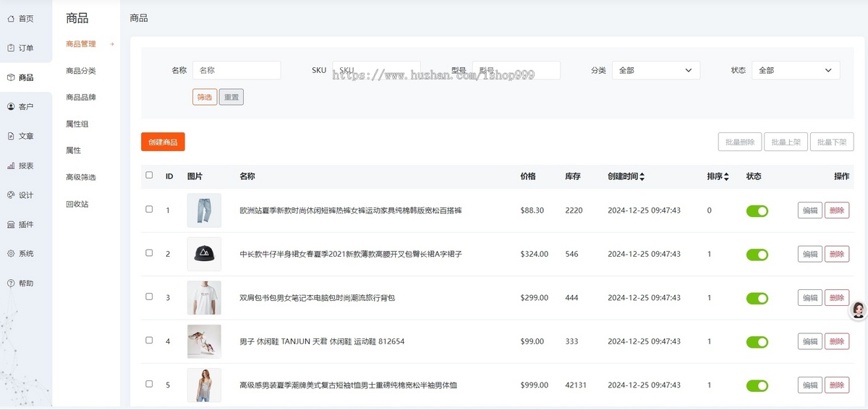The width and height of the screenshot is (868, 410).
Task: Open the 报表 reports sidebar item
Action: point(21,166)
